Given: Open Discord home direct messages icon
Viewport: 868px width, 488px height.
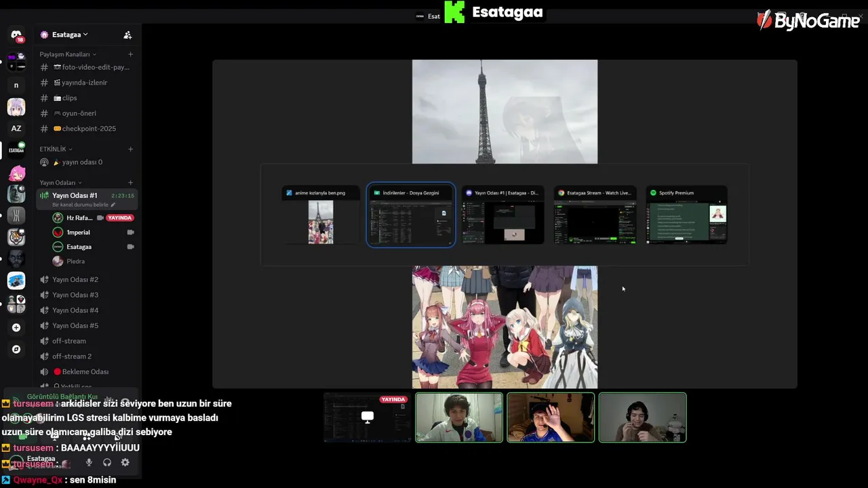Looking at the screenshot, I should click(16, 35).
